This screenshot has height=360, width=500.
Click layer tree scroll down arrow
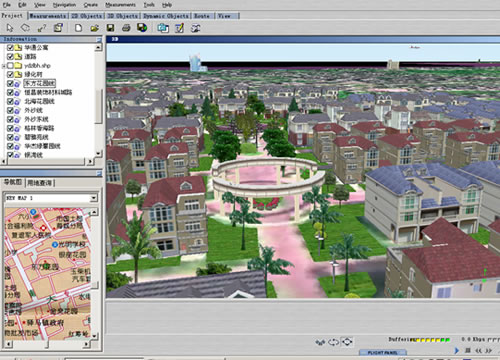(x=98, y=154)
